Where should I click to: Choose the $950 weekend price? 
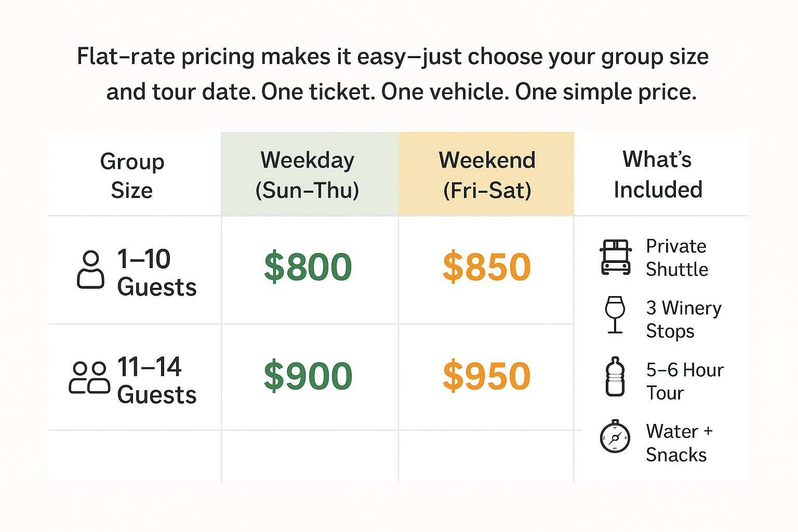coord(487,376)
